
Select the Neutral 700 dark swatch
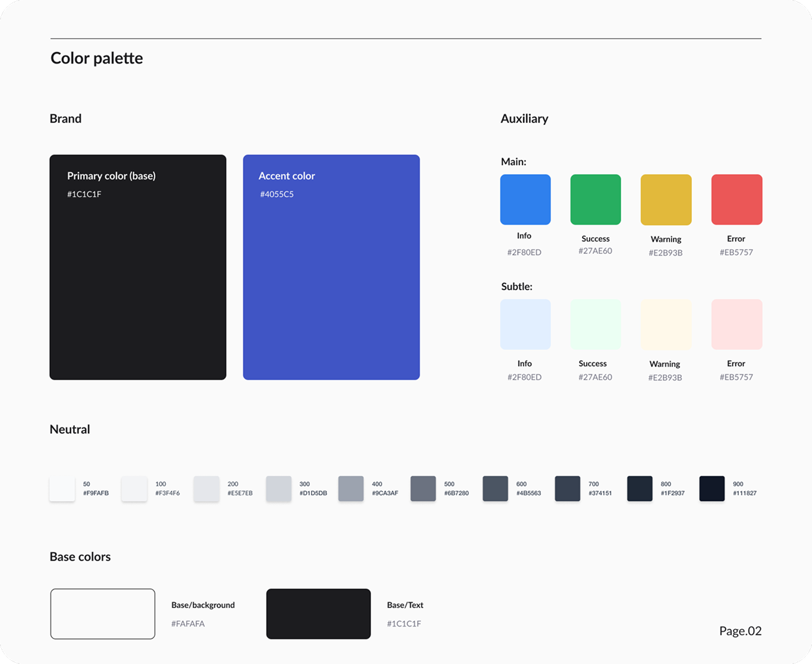pos(568,489)
